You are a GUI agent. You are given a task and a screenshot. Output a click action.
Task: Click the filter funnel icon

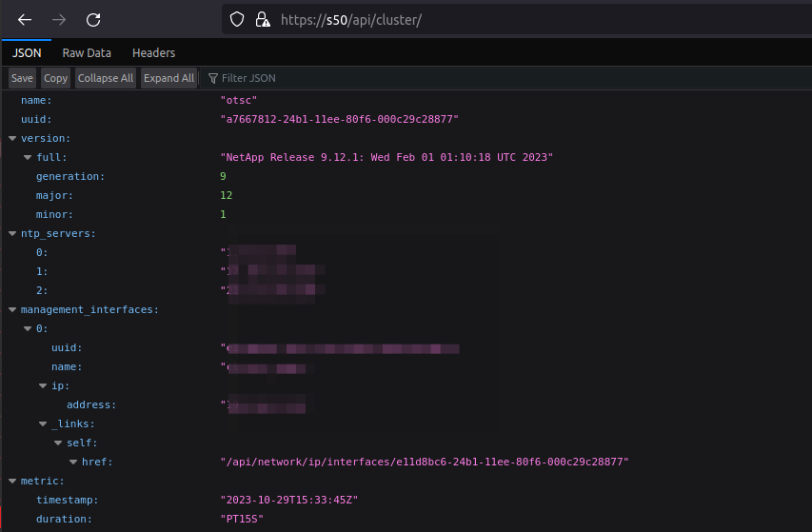coord(212,78)
